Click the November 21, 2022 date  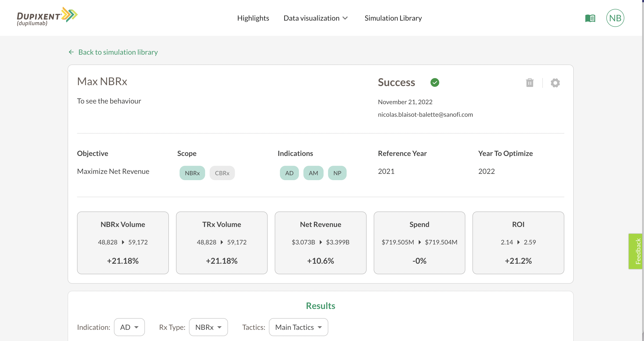click(x=405, y=102)
